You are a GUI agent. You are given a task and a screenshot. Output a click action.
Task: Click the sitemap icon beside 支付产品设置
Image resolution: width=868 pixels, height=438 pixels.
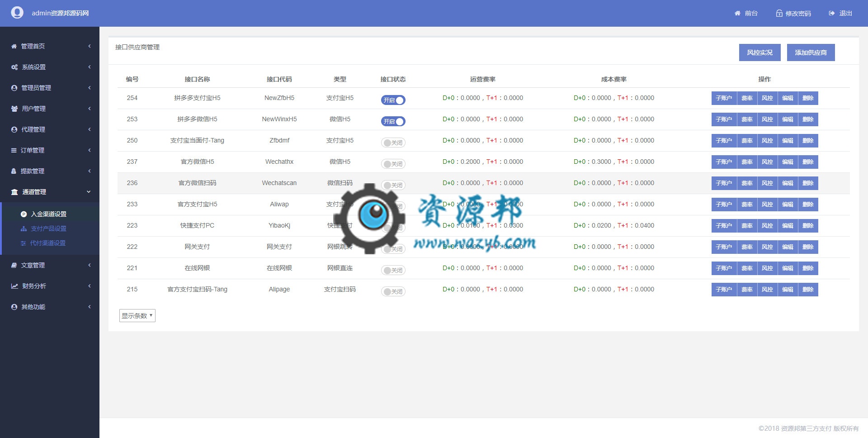24,229
